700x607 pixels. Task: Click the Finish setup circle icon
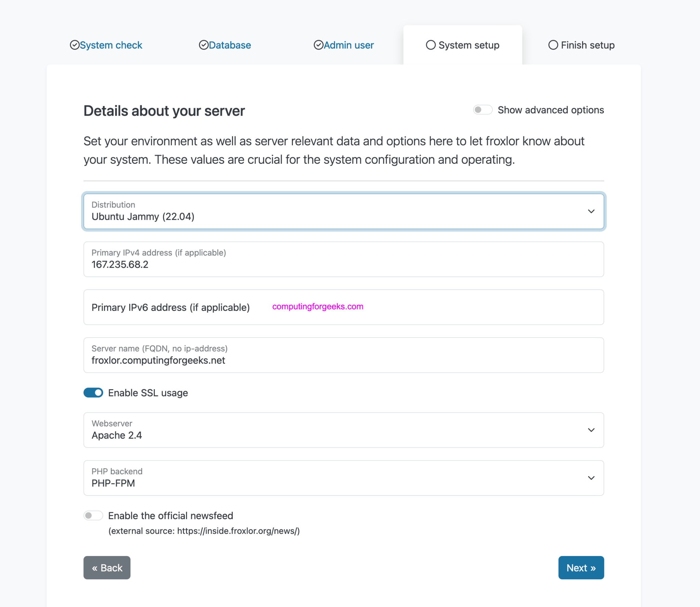click(x=553, y=45)
